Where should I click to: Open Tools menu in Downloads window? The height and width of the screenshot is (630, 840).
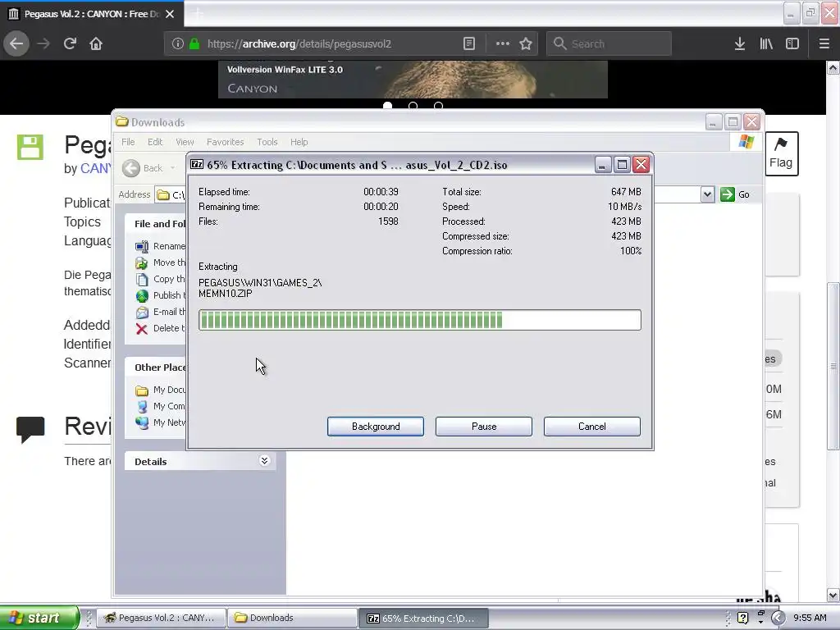click(267, 142)
